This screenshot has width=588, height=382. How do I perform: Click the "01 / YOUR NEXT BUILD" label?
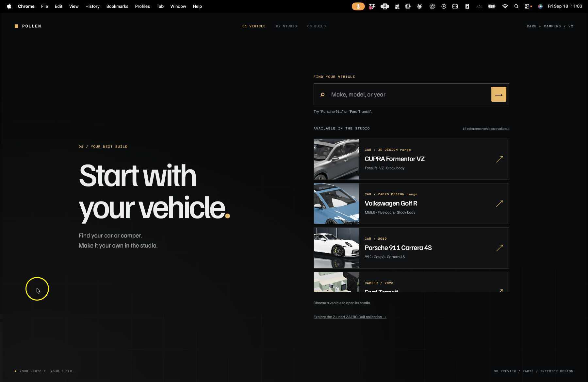tap(103, 147)
